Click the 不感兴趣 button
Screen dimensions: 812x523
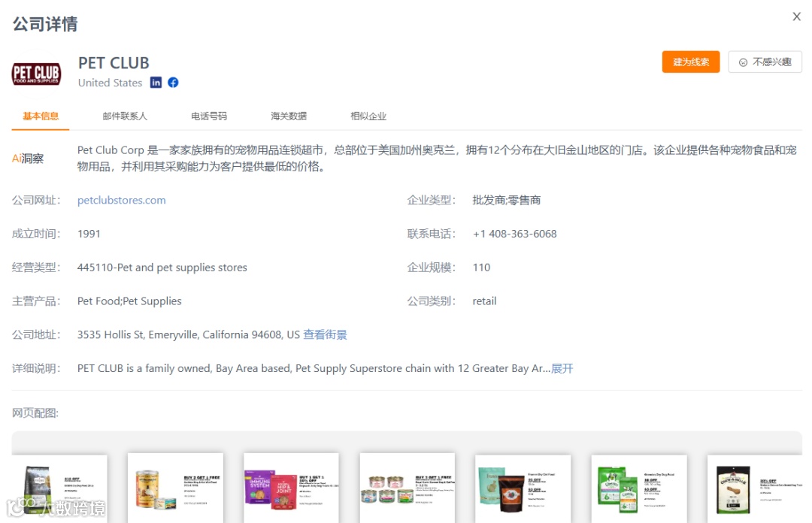[x=765, y=62]
